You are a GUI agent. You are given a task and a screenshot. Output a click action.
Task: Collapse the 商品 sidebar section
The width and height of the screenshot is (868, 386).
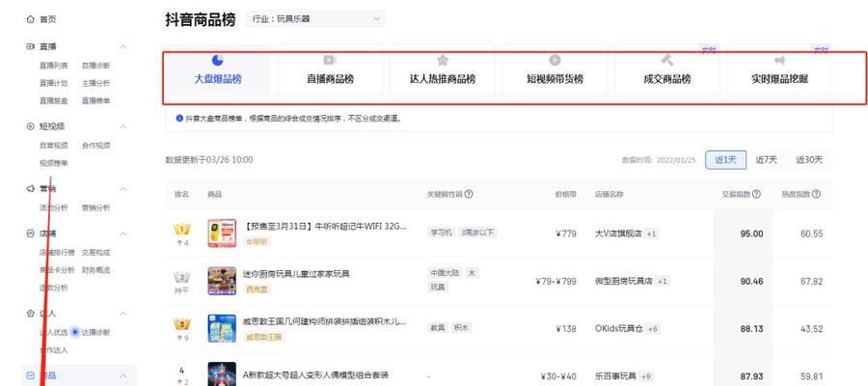pos(123,375)
